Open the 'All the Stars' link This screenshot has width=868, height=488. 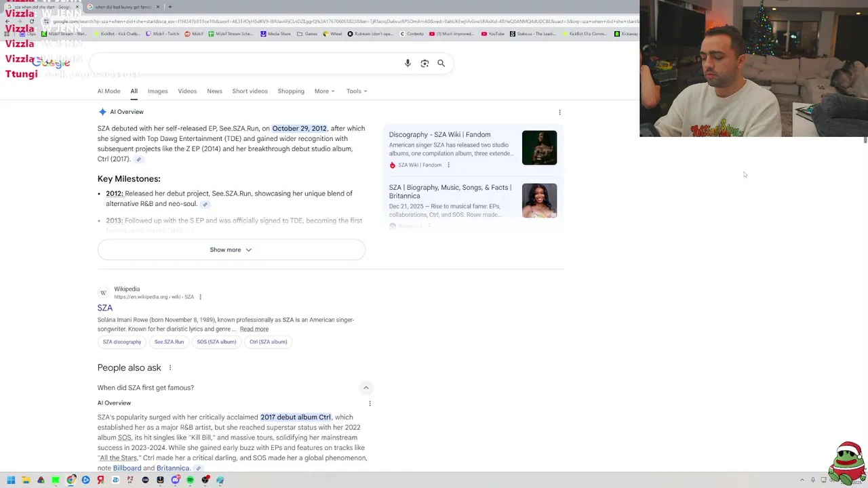point(119,458)
